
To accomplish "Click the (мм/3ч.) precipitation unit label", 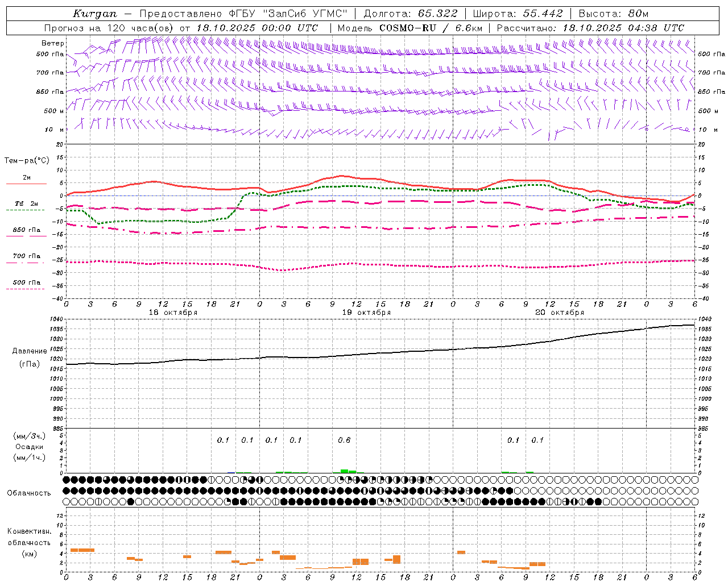I will click(x=29, y=436).
